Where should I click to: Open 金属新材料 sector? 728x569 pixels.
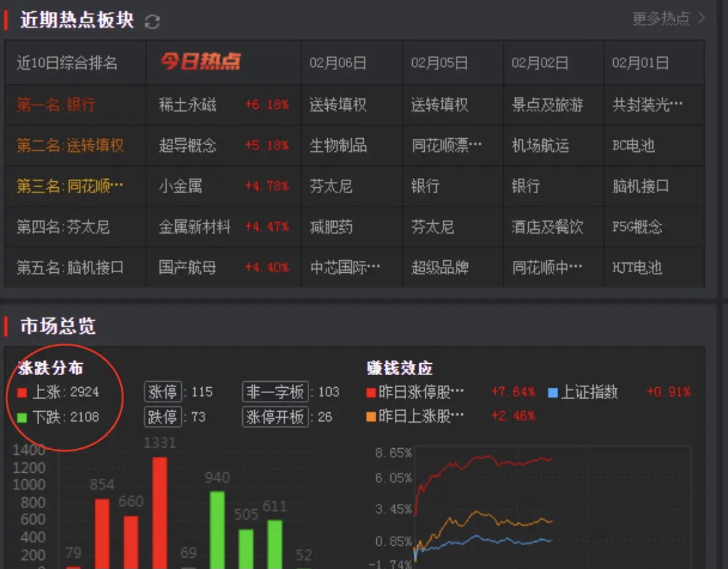pos(194,227)
